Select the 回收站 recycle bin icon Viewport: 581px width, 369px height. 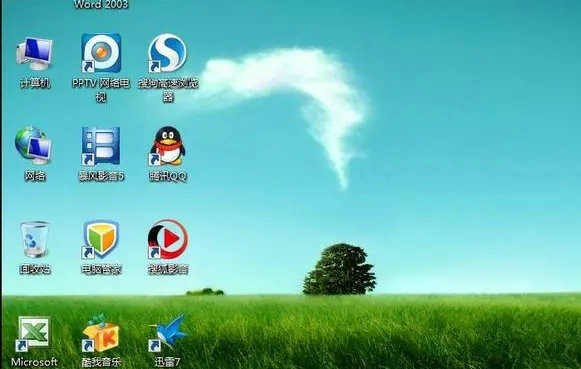pyautogui.click(x=34, y=240)
